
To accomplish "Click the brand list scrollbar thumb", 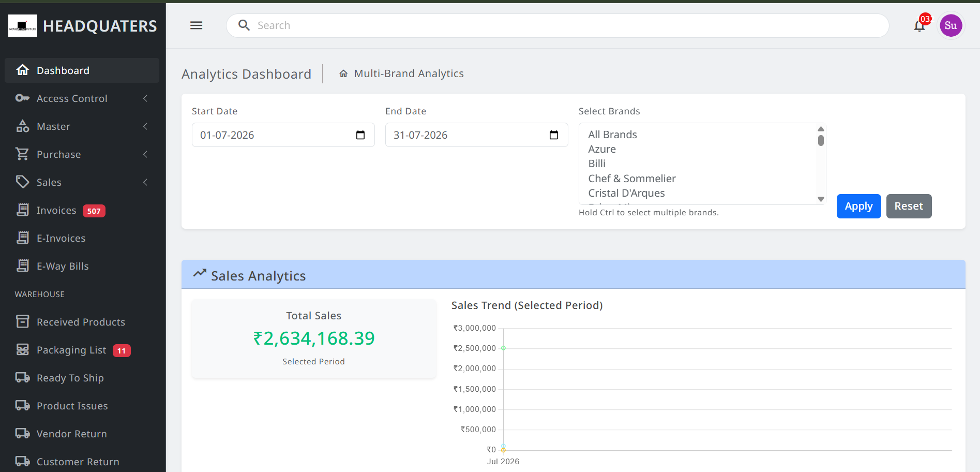I will [x=821, y=140].
